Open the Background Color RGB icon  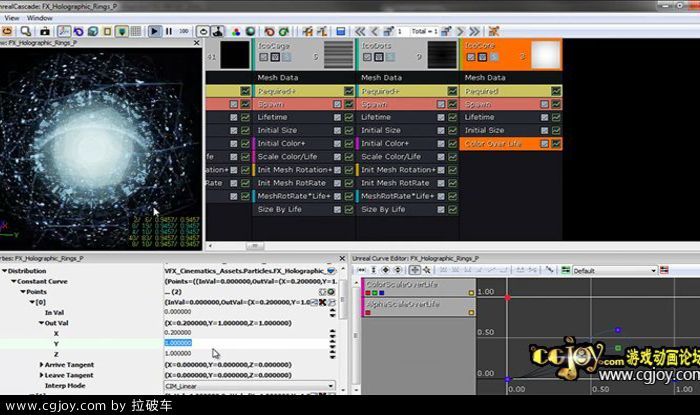click(236, 31)
